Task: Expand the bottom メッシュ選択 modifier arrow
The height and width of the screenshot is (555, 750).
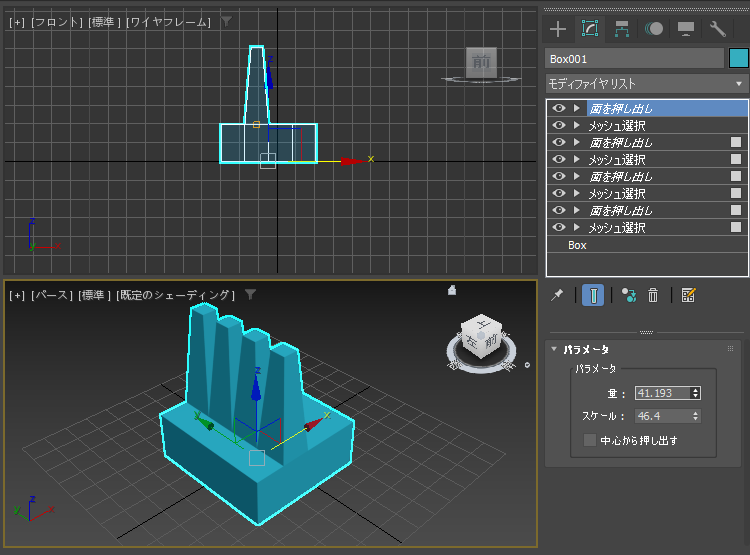Action: click(577, 227)
